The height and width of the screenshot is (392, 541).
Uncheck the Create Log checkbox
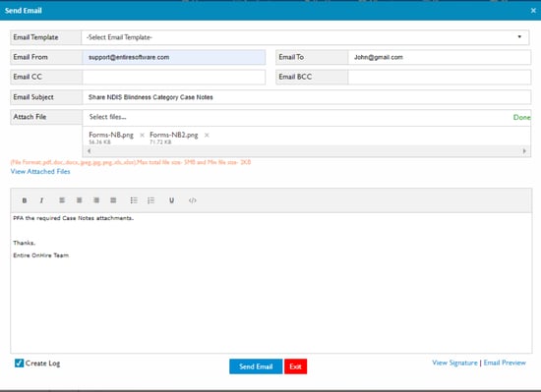point(19,364)
